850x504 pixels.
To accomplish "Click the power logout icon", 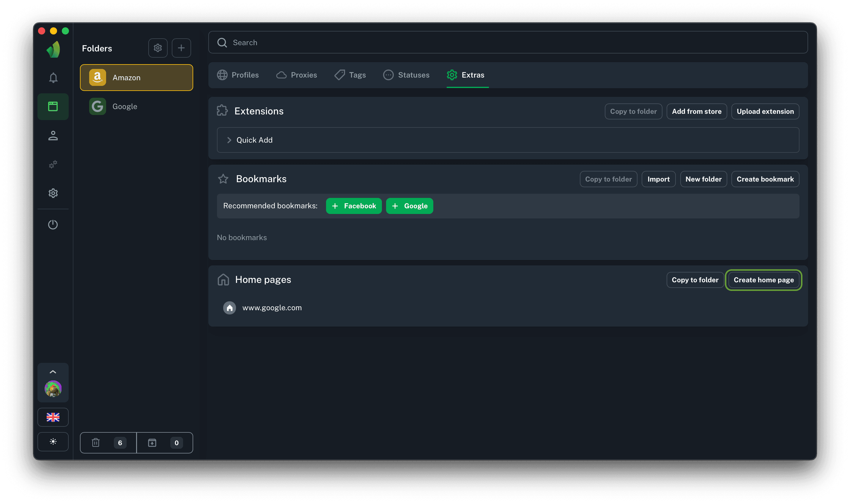I will [x=53, y=224].
